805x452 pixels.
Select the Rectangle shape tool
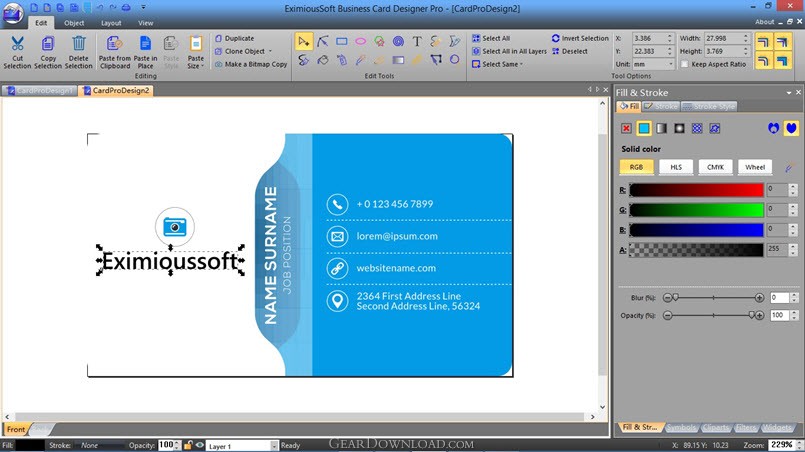342,42
